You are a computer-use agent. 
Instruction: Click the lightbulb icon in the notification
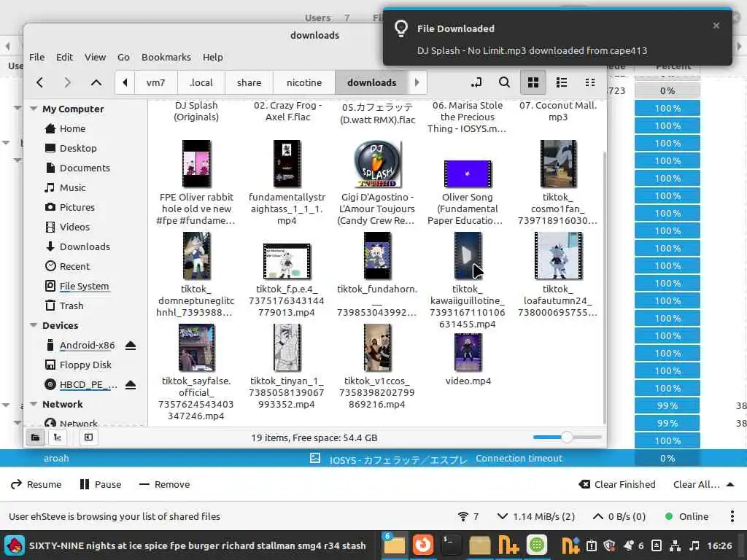401,28
